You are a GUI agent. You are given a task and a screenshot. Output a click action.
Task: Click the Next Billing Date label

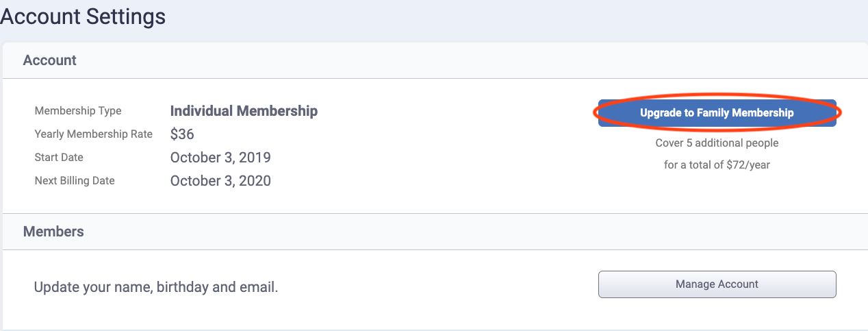click(x=75, y=181)
